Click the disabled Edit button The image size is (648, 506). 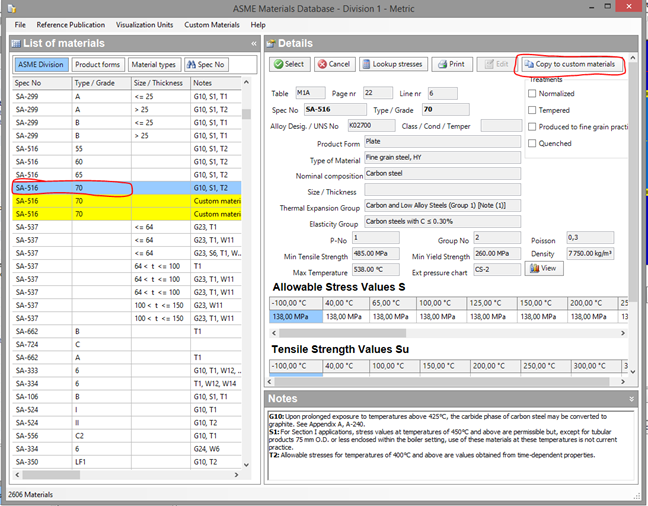[x=496, y=64]
